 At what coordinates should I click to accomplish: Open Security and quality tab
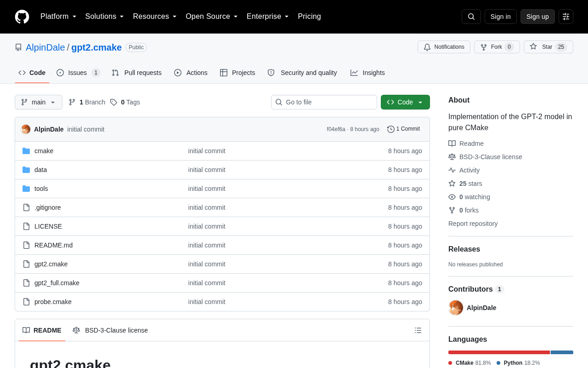302,73
